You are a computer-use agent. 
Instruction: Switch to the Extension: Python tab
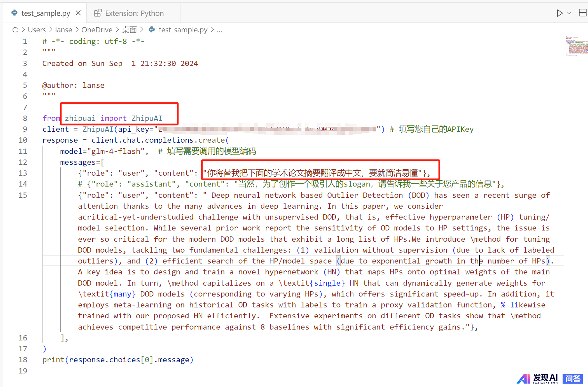134,13
